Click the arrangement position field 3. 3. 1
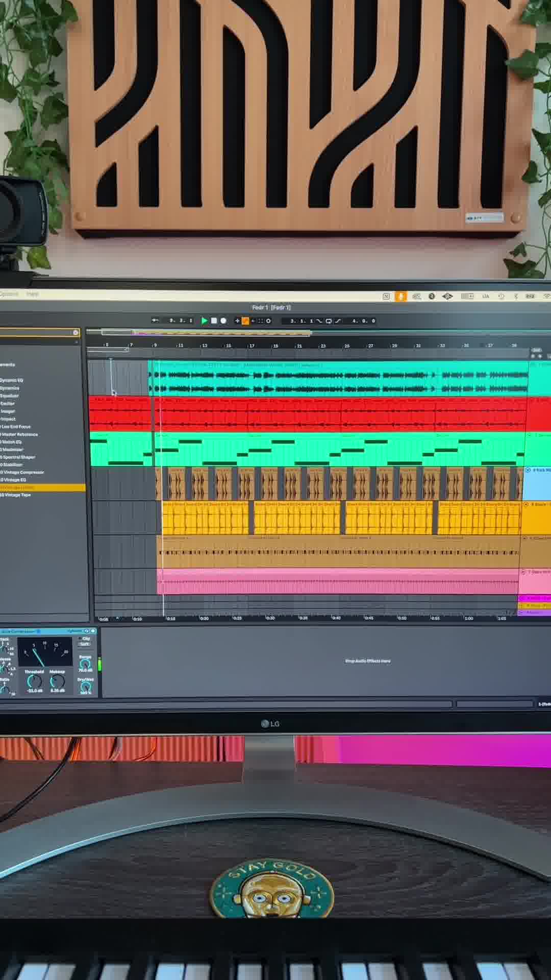 (181, 321)
